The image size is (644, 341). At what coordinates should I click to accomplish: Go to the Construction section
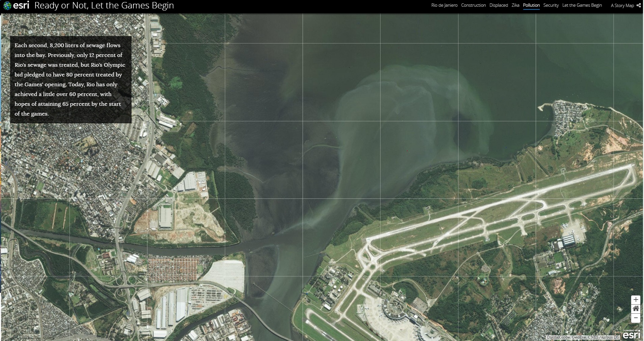tap(473, 5)
